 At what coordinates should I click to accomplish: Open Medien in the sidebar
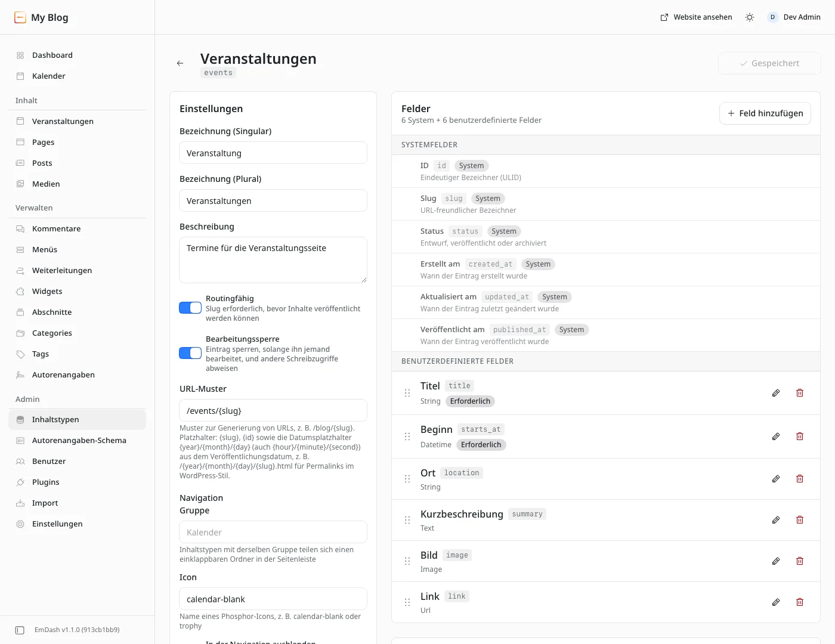[x=78, y=184]
